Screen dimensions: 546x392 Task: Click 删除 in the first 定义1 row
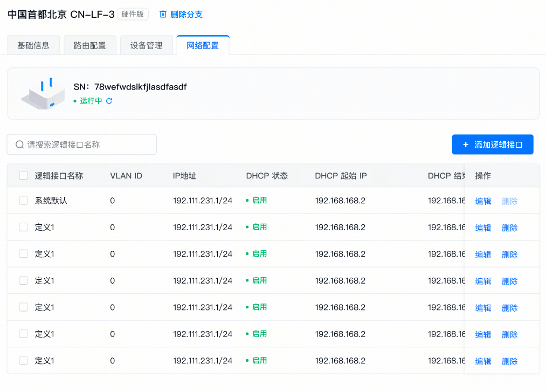(509, 228)
